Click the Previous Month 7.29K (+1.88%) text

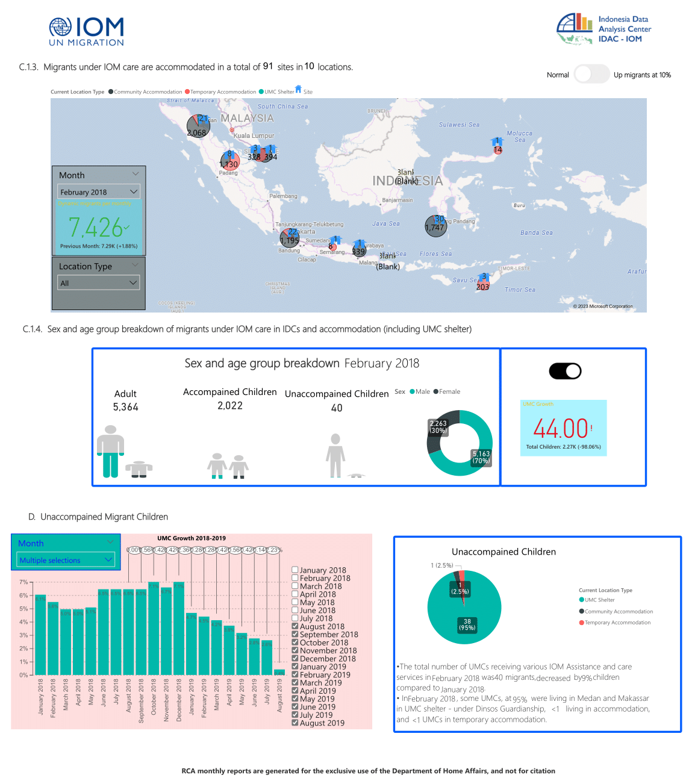click(99, 246)
